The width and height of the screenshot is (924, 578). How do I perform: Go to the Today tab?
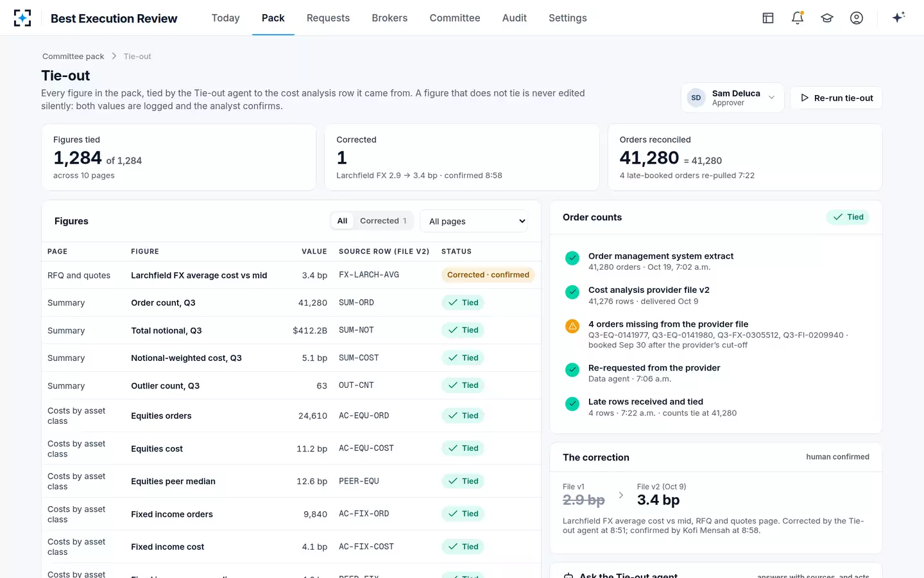pos(226,18)
